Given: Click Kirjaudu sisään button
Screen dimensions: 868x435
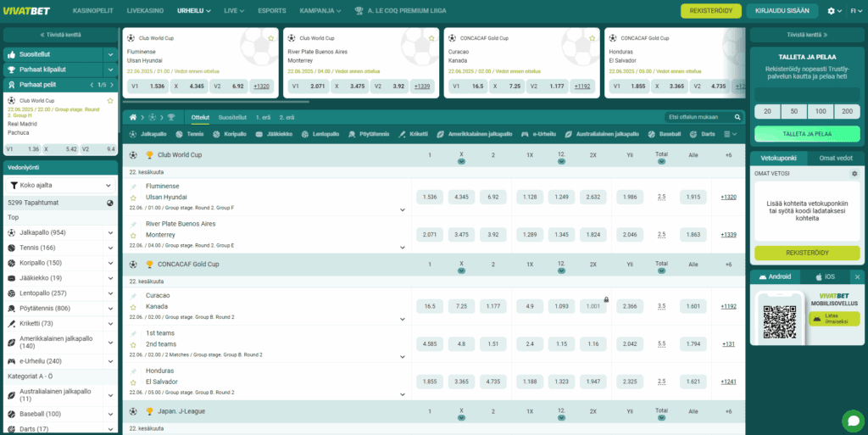Looking at the screenshot, I should click(x=781, y=10).
